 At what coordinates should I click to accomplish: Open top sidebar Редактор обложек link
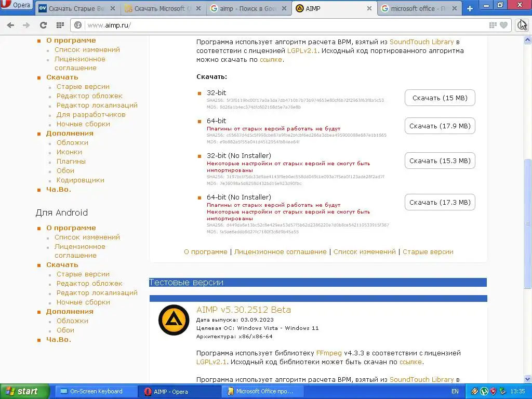click(x=89, y=96)
